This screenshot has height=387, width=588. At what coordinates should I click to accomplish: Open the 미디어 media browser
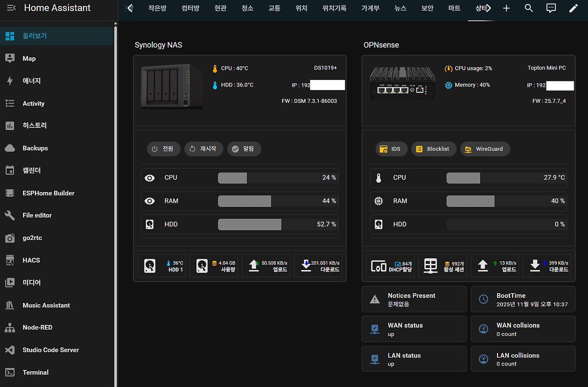point(57,283)
